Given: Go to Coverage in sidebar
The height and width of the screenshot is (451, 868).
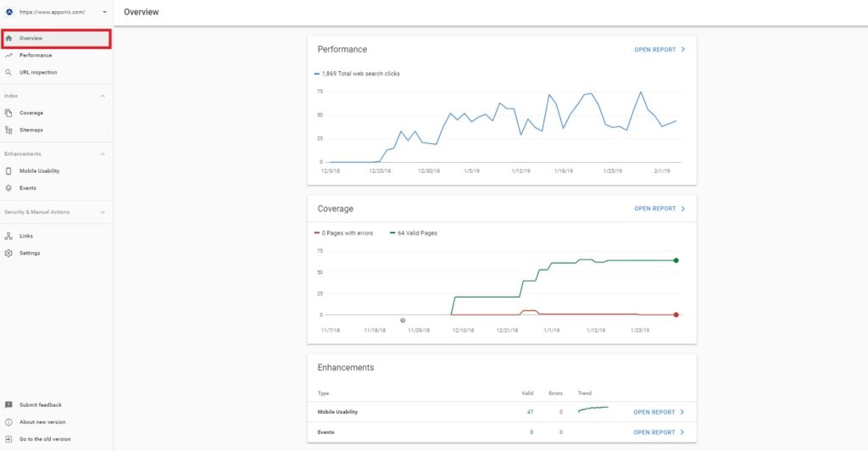Looking at the screenshot, I should (56, 113).
